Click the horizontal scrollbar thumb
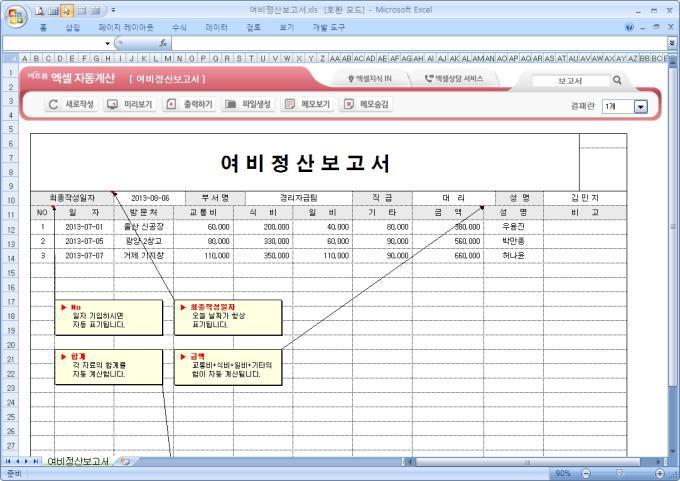This screenshot has width=680, height=481. click(x=527, y=462)
